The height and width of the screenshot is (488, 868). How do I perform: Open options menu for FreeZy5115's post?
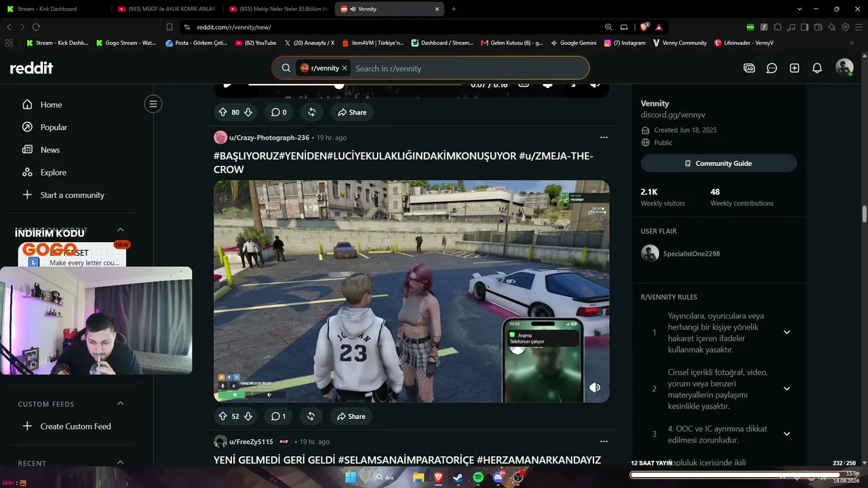(604, 441)
